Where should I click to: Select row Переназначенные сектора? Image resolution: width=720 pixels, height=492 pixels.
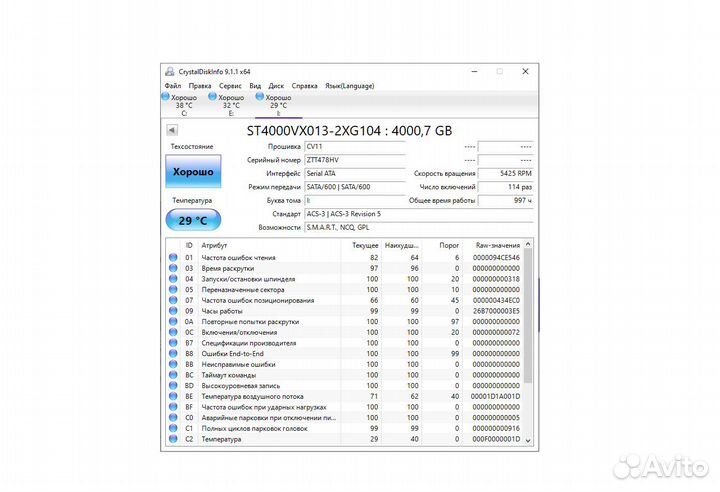(345, 289)
